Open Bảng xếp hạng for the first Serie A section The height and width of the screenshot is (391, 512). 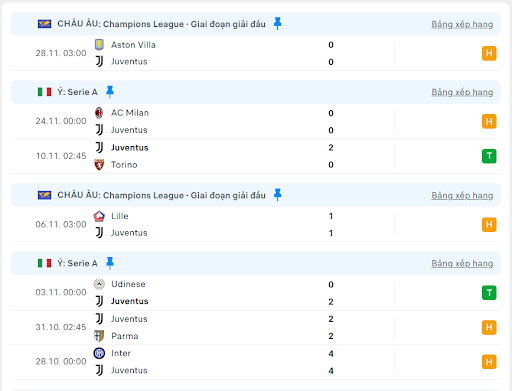(x=462, y=92)
